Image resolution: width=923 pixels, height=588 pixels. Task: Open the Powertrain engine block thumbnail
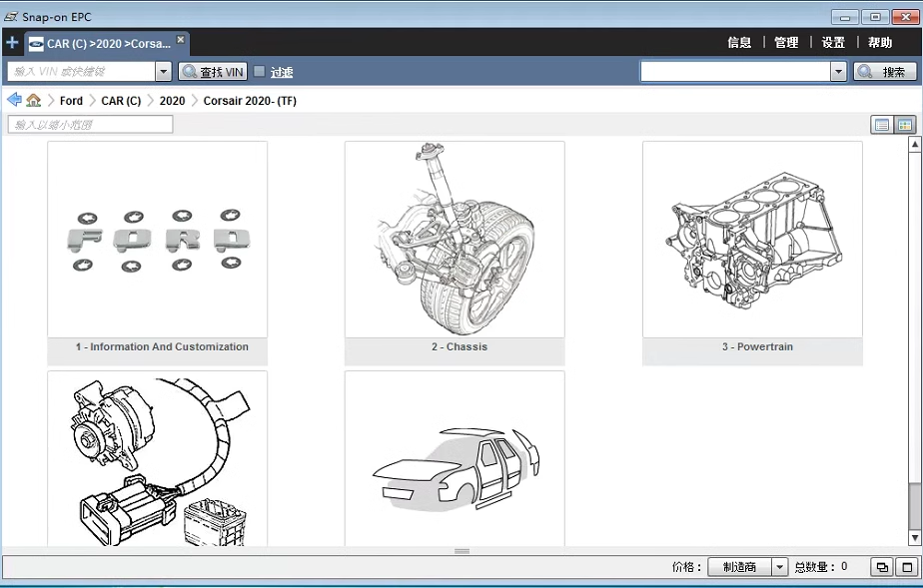pyautogui.click(x=752, y=240)
